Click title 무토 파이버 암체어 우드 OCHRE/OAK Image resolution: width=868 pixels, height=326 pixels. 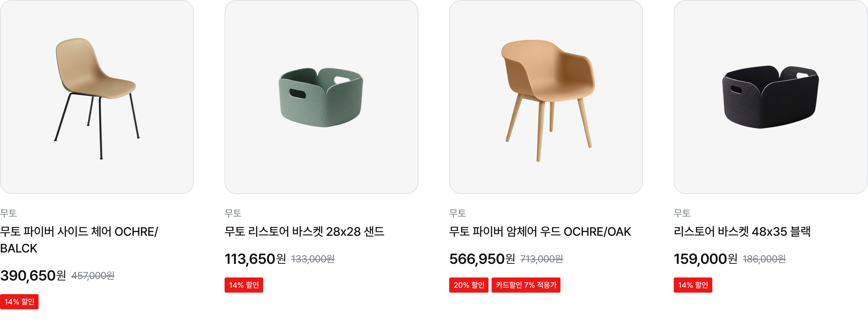pyautogui.click(x=540, y=232)
